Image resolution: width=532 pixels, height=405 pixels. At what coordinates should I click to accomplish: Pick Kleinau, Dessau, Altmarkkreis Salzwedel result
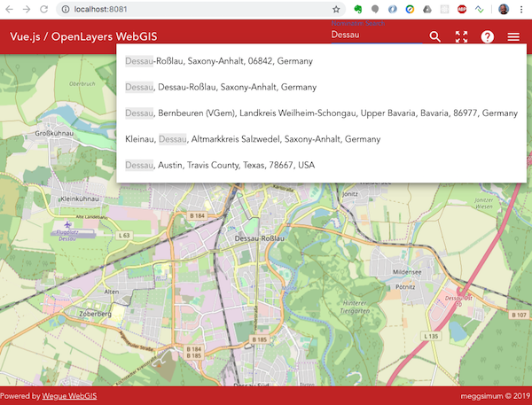coord(321,139)
